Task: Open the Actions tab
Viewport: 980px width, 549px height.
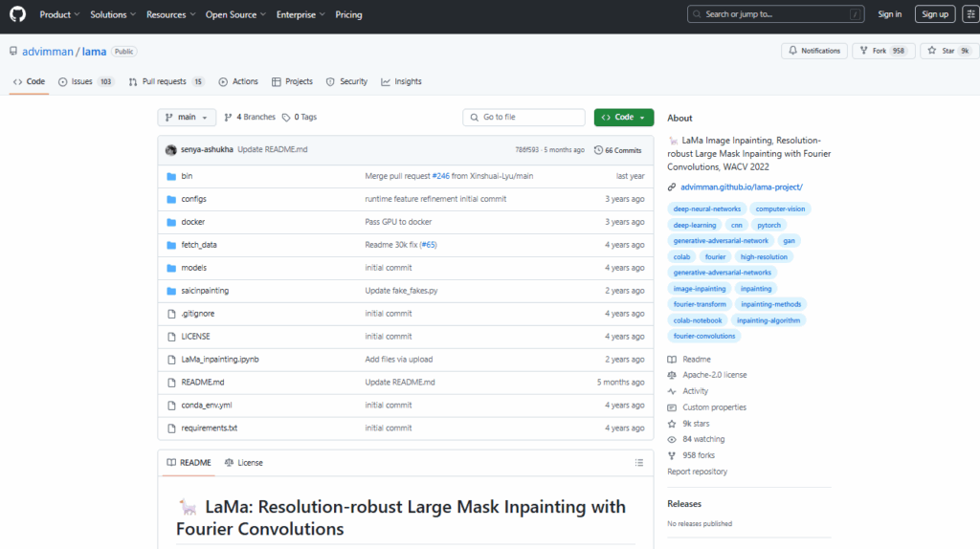Action: click(238, 82)
